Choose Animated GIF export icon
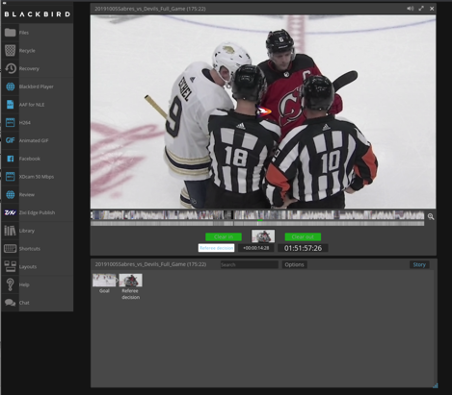The height and width of the screenshot is (395, 452). click(10, 140)
